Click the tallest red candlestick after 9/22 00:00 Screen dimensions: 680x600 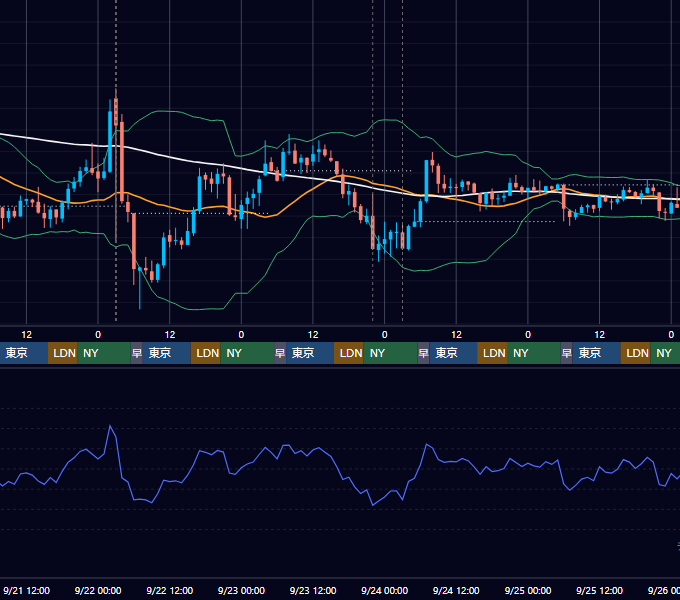[122, 163]
